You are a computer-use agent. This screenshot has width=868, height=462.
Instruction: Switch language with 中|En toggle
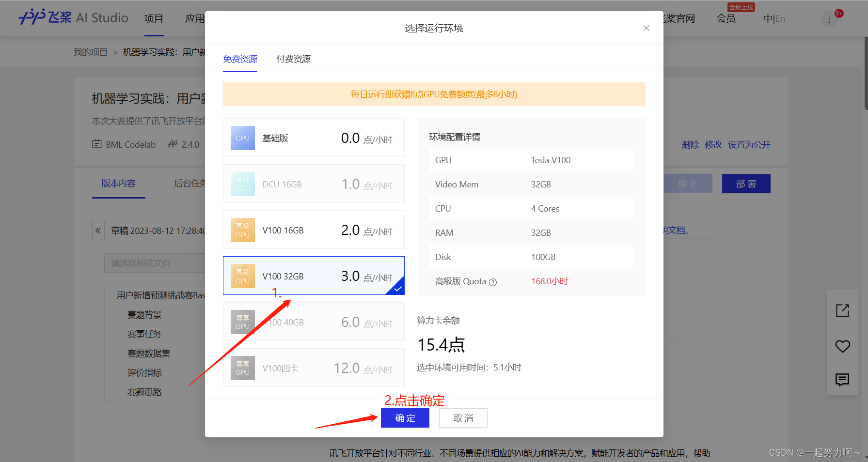click(774, 18)
